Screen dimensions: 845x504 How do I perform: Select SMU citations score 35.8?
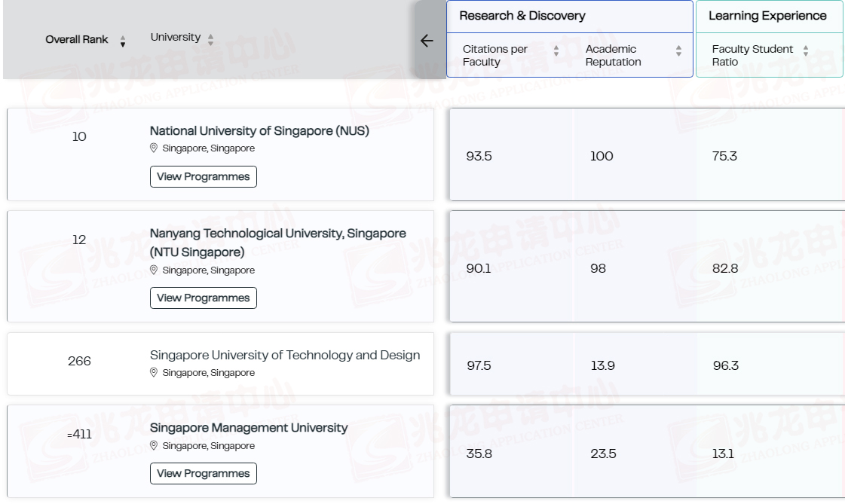coord(479,454)
